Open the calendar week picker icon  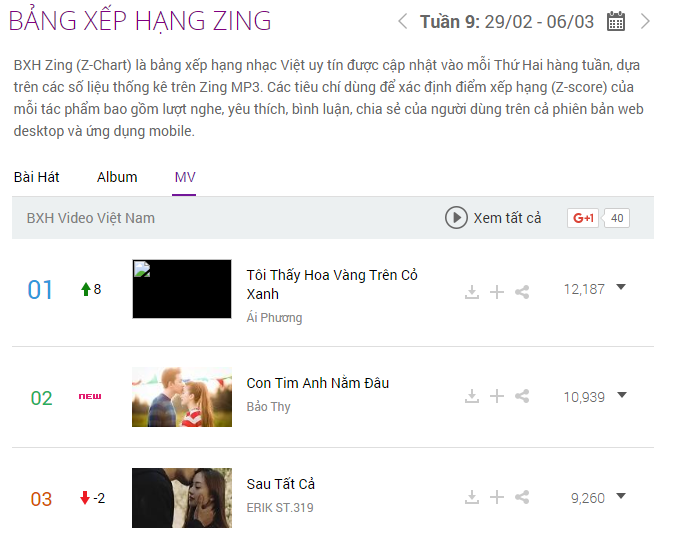click(616, 22)
